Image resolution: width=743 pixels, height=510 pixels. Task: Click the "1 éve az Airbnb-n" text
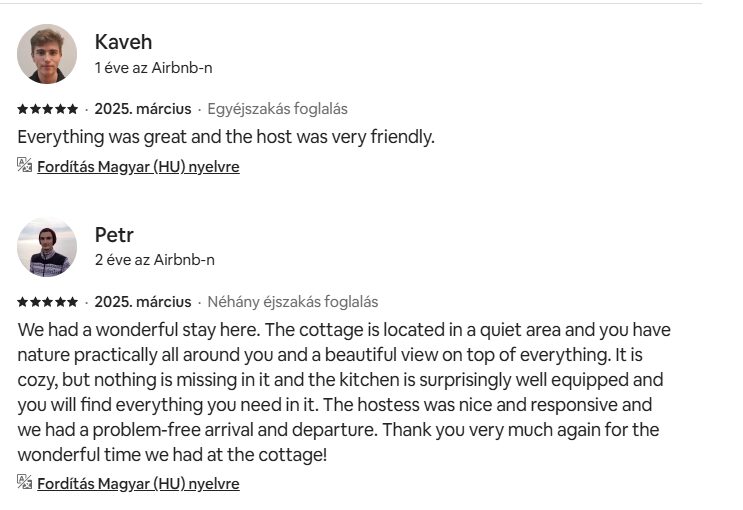pyautogui.click(x=153, y=68)
